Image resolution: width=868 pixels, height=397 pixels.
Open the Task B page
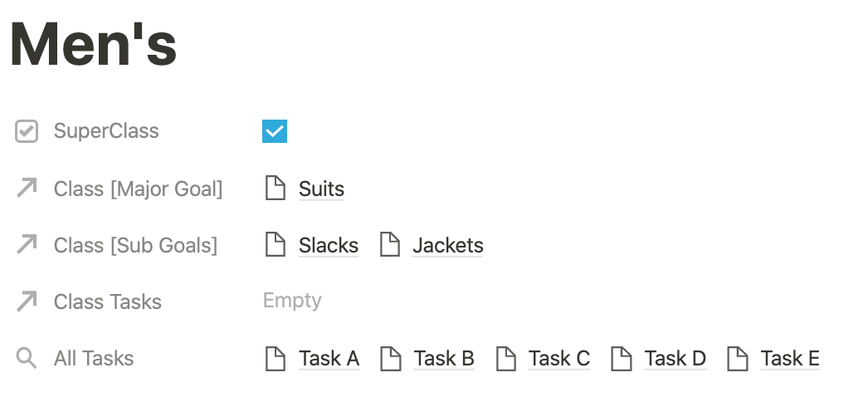444,358
